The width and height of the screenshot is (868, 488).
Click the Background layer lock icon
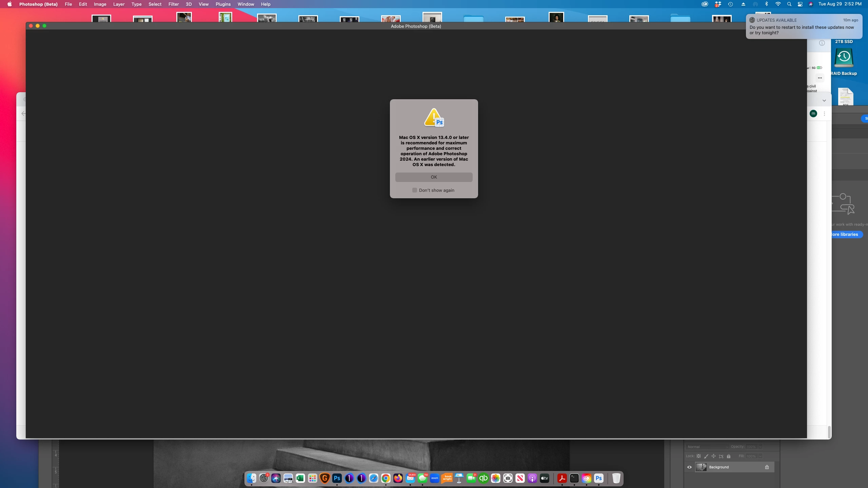click(x=767, y=467)
